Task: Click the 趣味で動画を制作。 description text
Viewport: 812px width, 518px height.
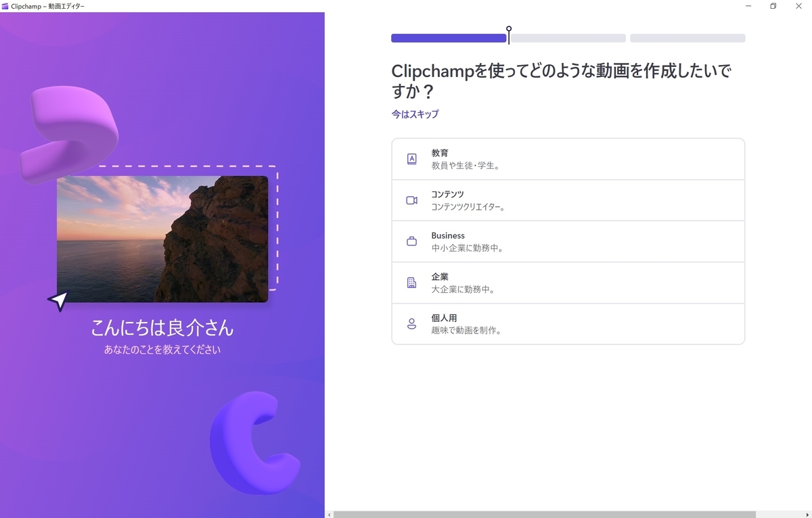Action: [466, 331]
